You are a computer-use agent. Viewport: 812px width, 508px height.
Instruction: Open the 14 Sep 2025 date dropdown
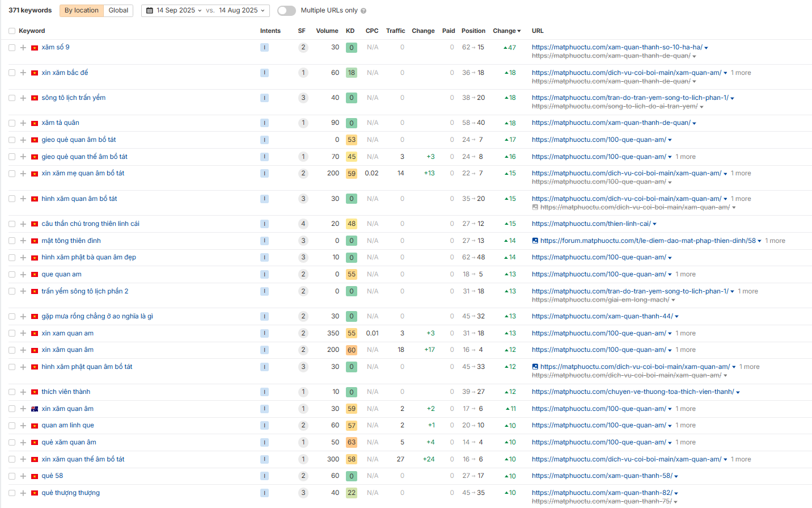[179, 11]
